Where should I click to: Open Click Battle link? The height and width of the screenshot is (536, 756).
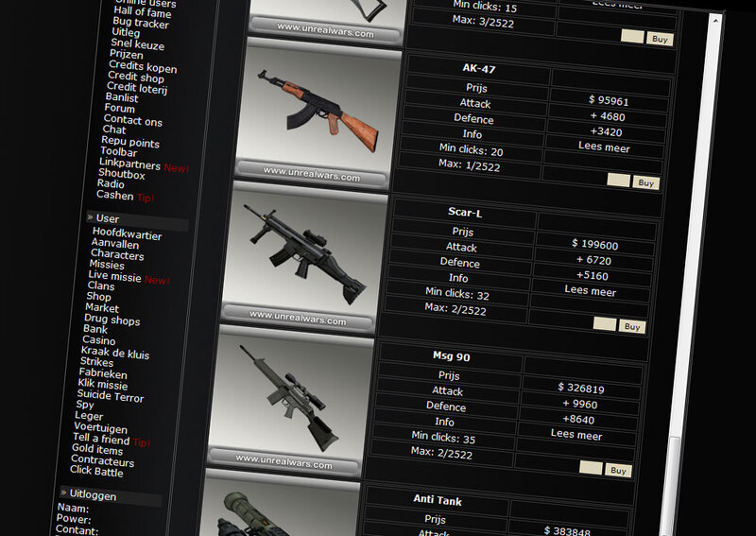click(96, 471)
